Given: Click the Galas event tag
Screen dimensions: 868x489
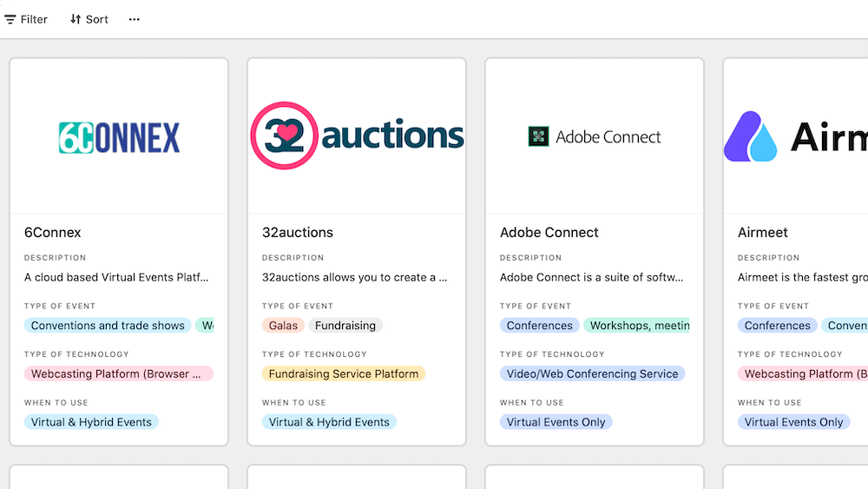Looking at the screenshot, I should tap(283, 326).
